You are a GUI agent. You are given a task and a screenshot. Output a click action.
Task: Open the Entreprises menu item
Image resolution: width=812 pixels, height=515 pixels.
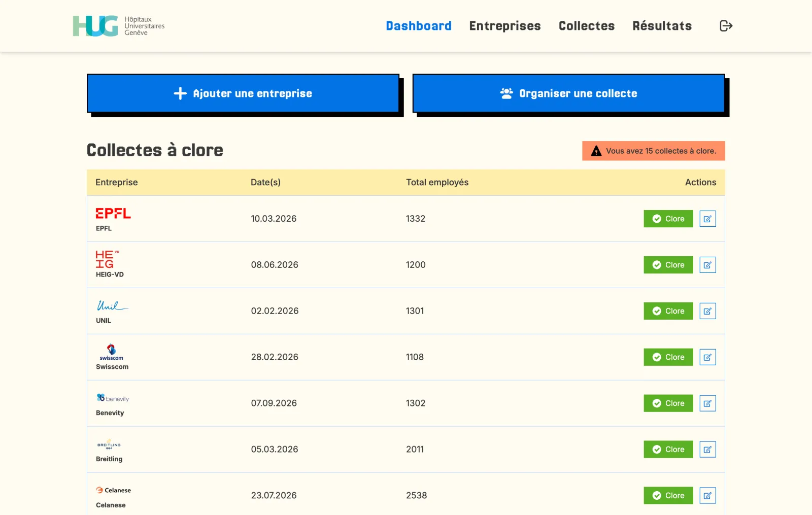pyautogui.click(x=505, y=26)
